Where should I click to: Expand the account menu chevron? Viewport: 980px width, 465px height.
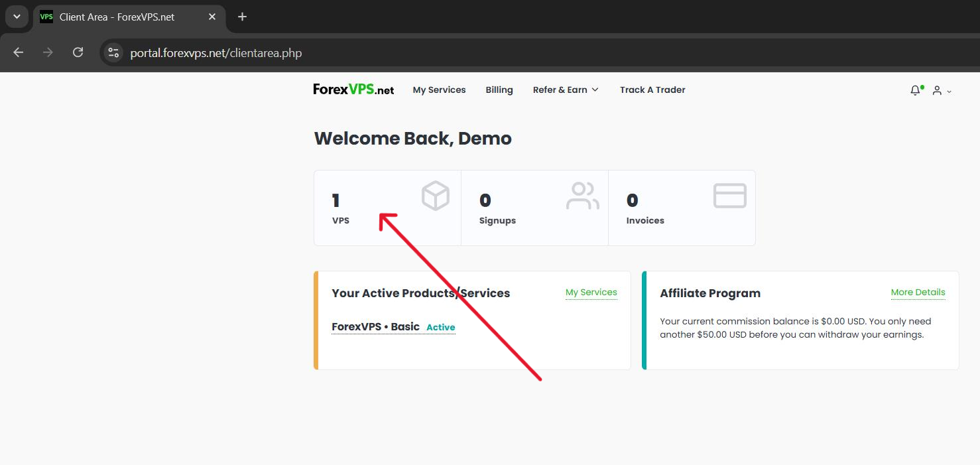pos(949,92)
